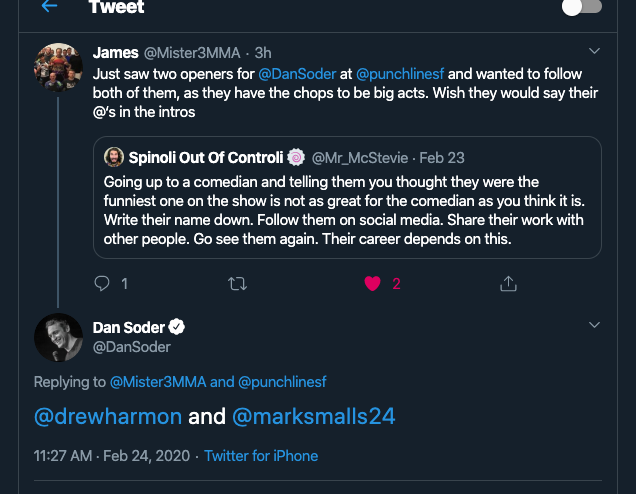
Task: Visit the @drewharmon profile link
Action: click(x=108, y=416)
